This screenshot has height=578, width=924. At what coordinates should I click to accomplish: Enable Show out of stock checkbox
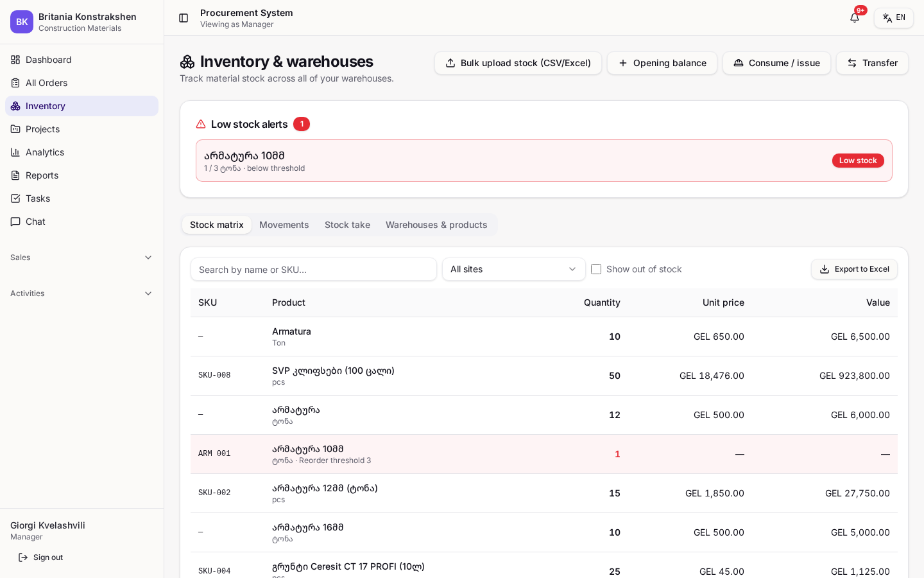point(596,269)
